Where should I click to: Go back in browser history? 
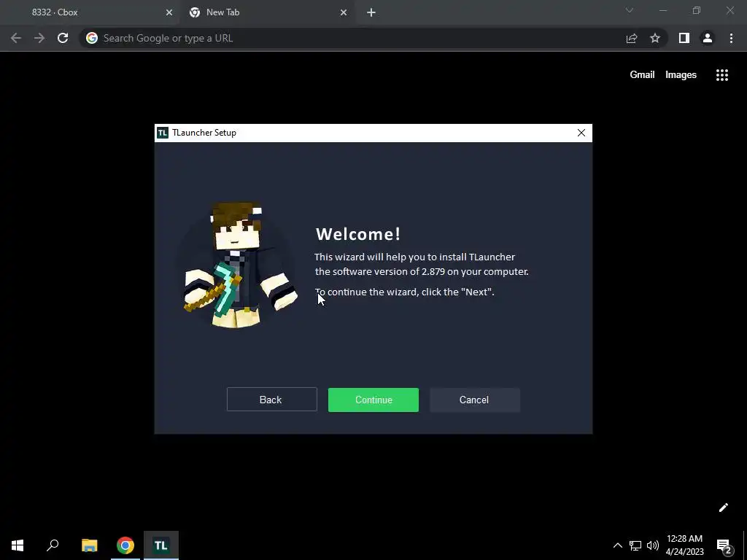pos(16,38)
